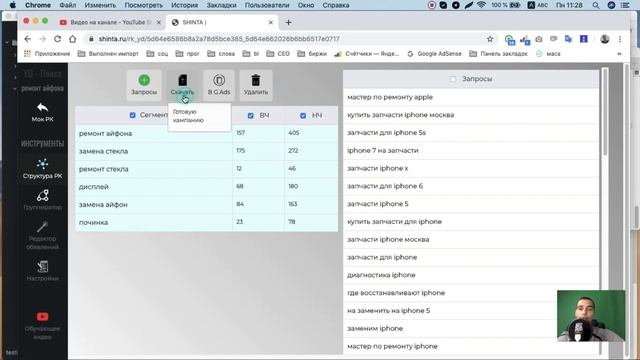The height and width of the screenshot is (360, 640).
Task: Open the Apple menu
Action: click(13, 5)
